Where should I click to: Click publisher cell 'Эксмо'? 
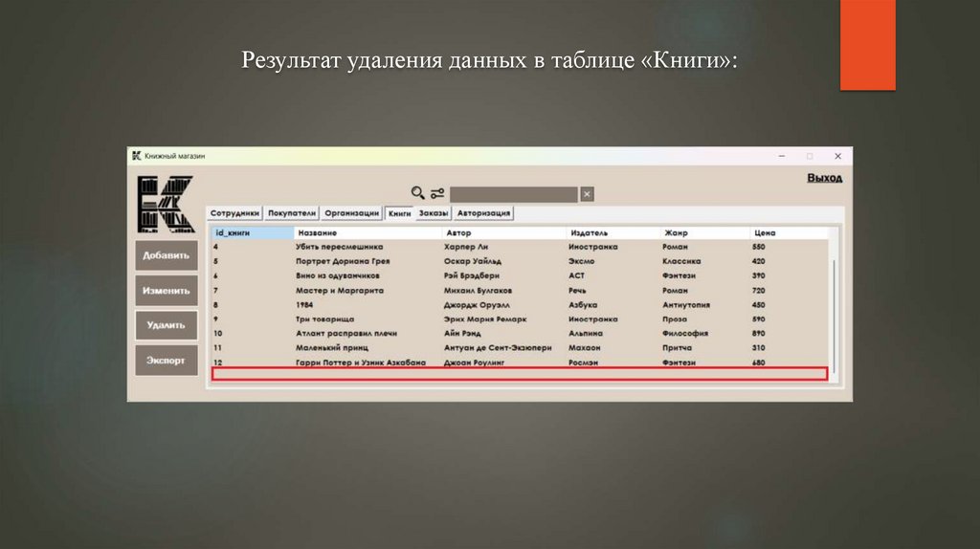pyautogui.click(x=581, y=261)
